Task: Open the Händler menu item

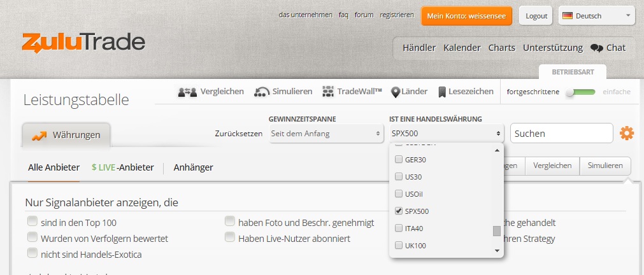Action: [419, 48]
